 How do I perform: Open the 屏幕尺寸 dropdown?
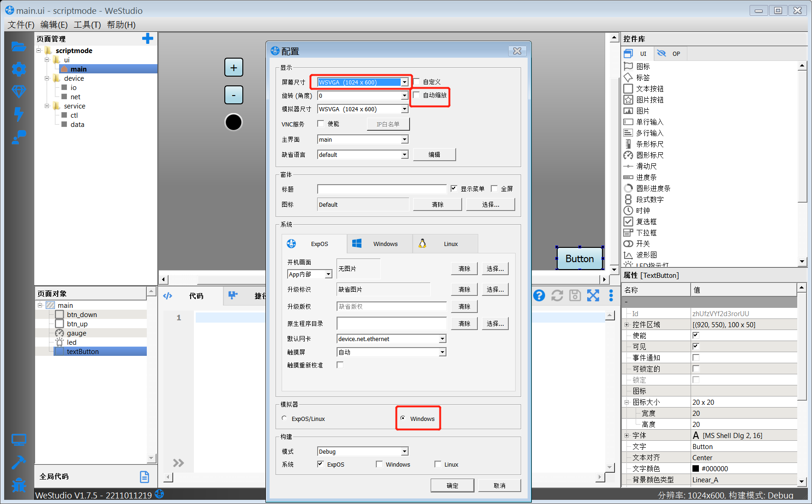(x=404, y=82)
